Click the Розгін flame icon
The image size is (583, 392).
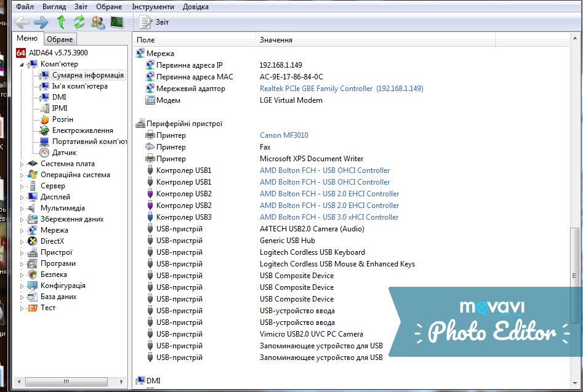point(44,119)
